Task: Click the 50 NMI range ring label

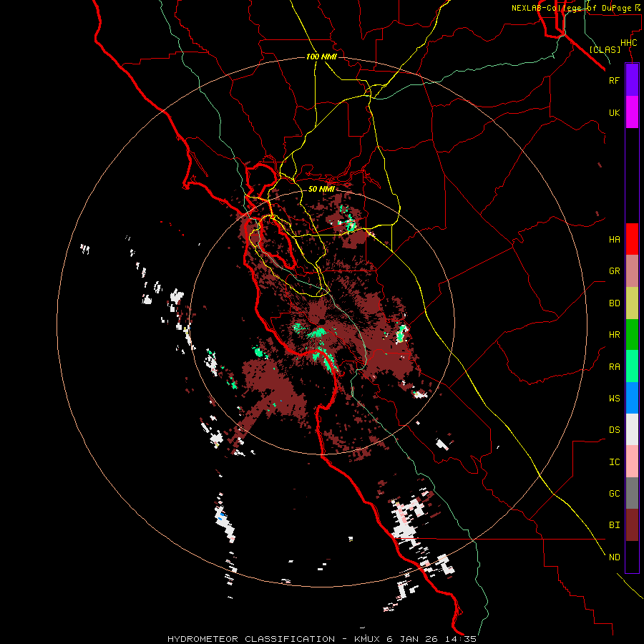Action: point(321,189)
